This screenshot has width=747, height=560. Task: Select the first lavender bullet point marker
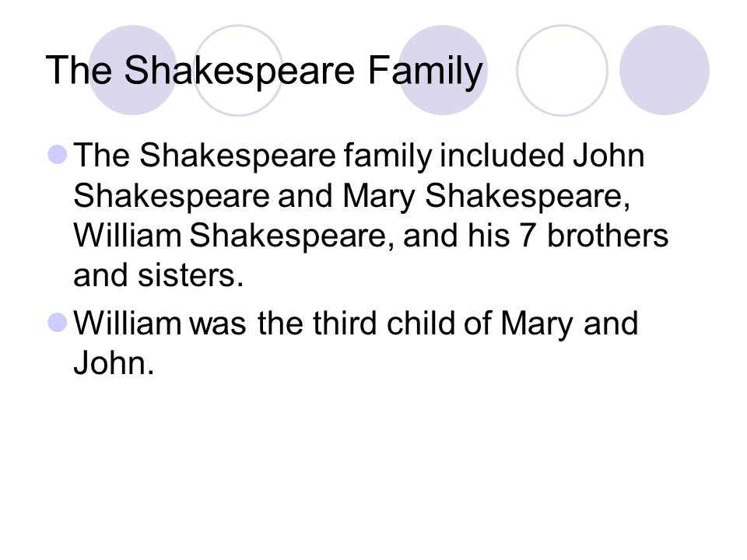click(x=58, y=155)
